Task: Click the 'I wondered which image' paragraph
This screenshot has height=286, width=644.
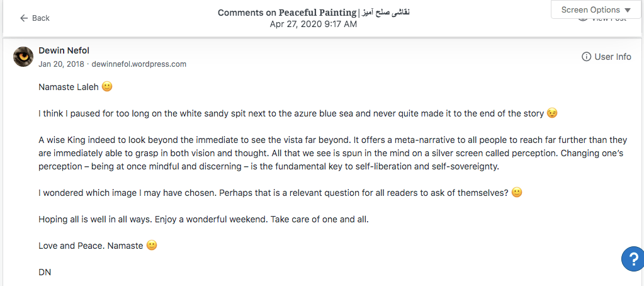Action: point(273,193)
